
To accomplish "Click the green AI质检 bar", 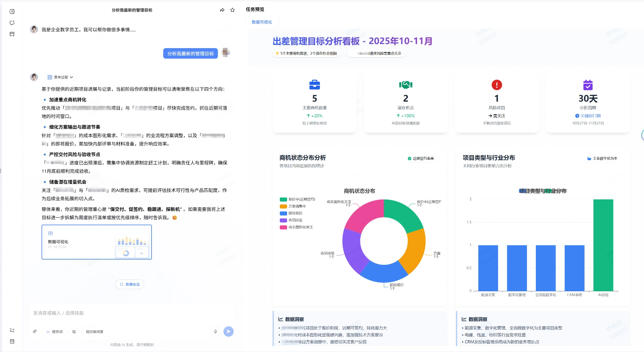I will tap(603, 245).
